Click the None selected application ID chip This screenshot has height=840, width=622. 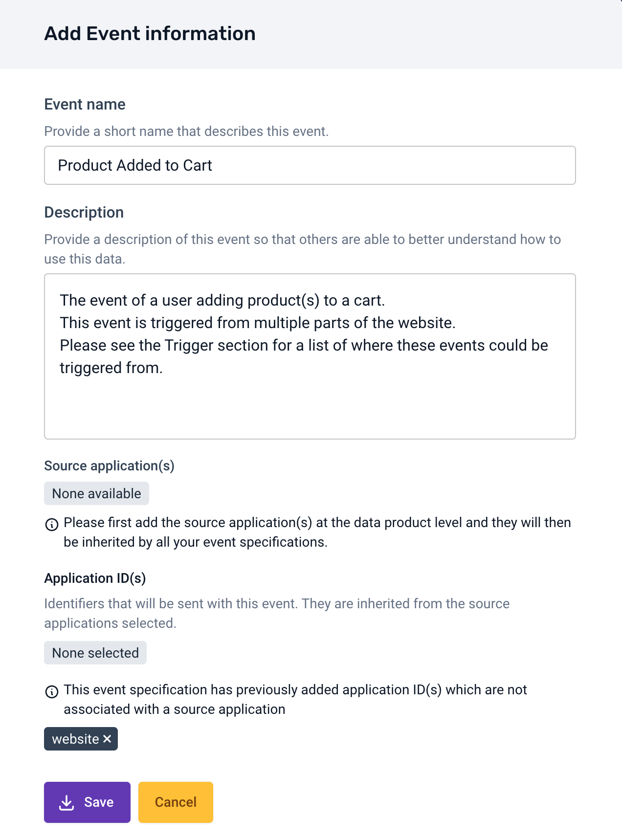click(x=95, y=652)
